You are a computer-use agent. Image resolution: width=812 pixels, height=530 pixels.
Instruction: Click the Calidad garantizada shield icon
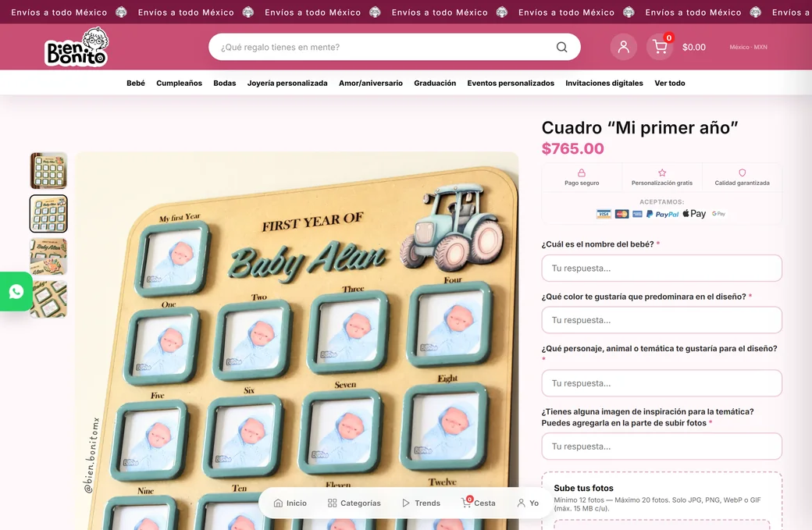[742, 173]
